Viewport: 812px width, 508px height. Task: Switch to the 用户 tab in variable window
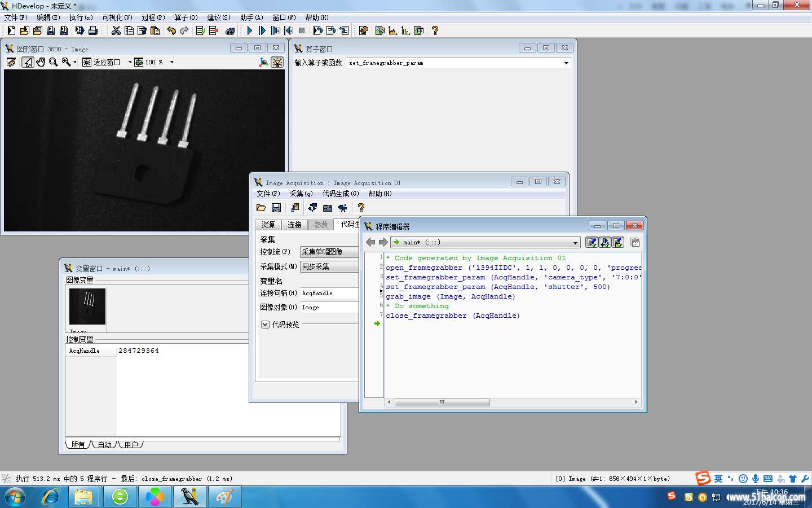tap(131, 444)
